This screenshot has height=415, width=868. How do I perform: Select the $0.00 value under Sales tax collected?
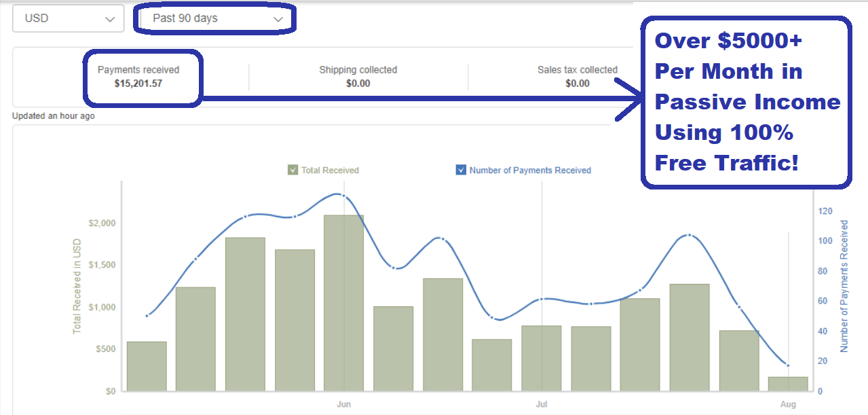click(578, 84)
